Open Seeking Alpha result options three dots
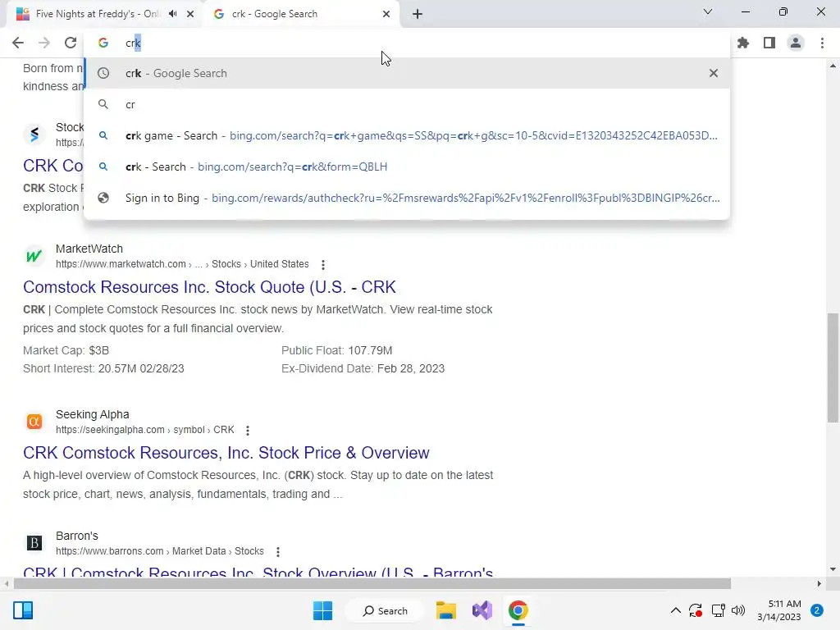The image size is (840, 630). (x=248, y=430)
